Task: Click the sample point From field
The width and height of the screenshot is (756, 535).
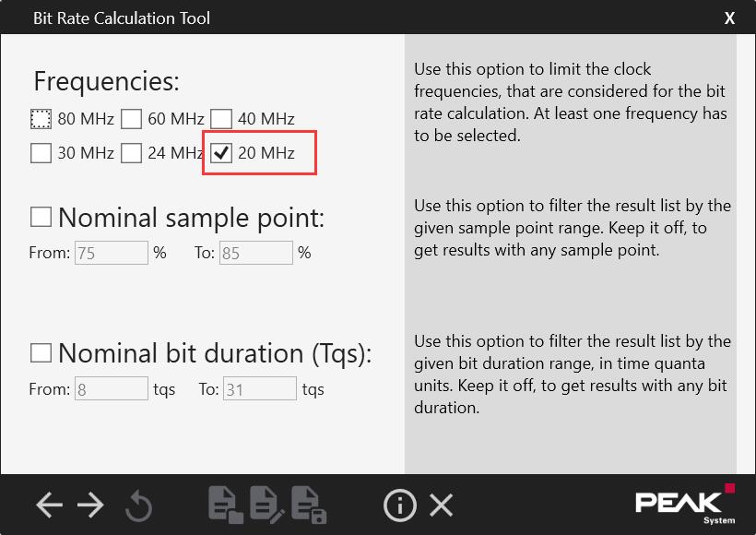Action: click(112, 253)
